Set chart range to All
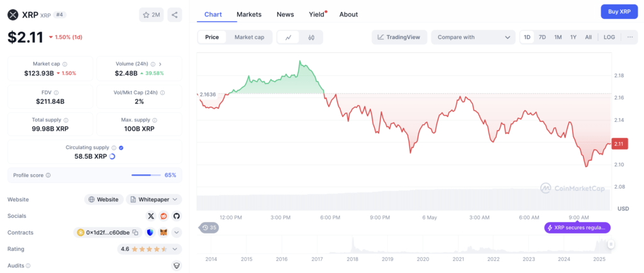The width and height of the screenshot is (644, 273). (x=588, y=37)
